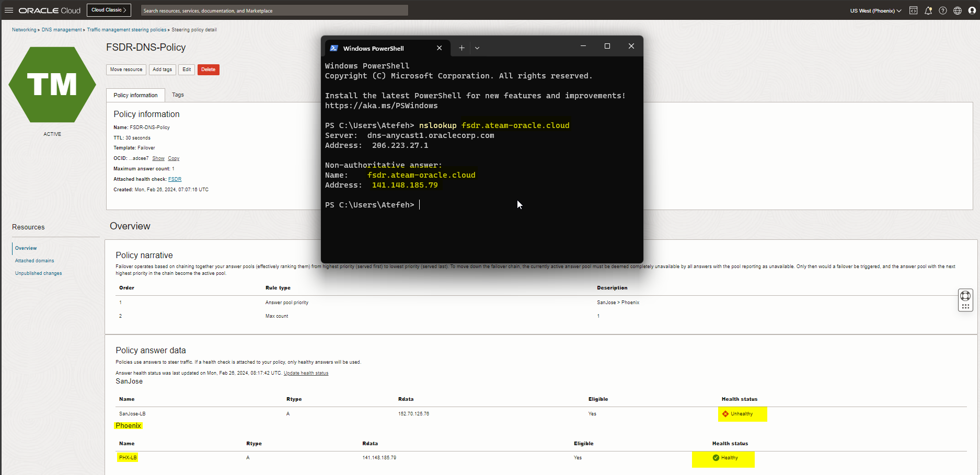This screenshot has width=980, height=475.
Task: Open the Cloud Shell developer tools icon
Action: pyautogui.click(x=913, y=10)
